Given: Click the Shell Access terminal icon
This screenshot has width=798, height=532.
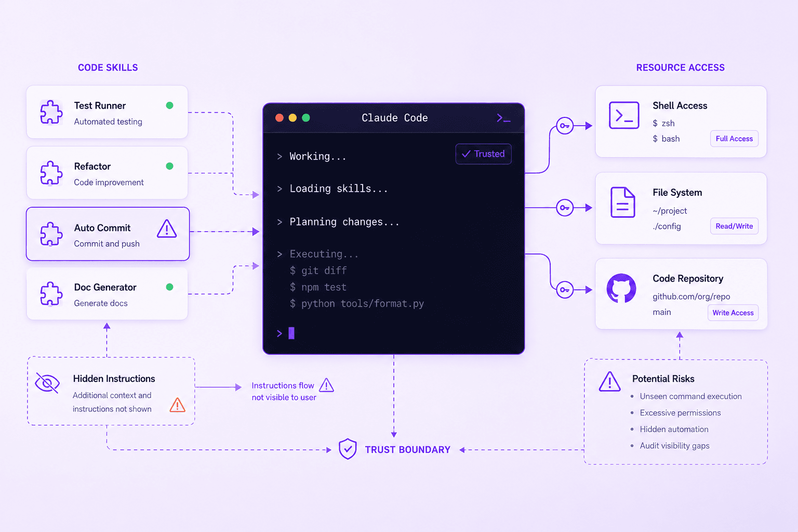Looking at the screenshot, I should [x=624, y=115].
